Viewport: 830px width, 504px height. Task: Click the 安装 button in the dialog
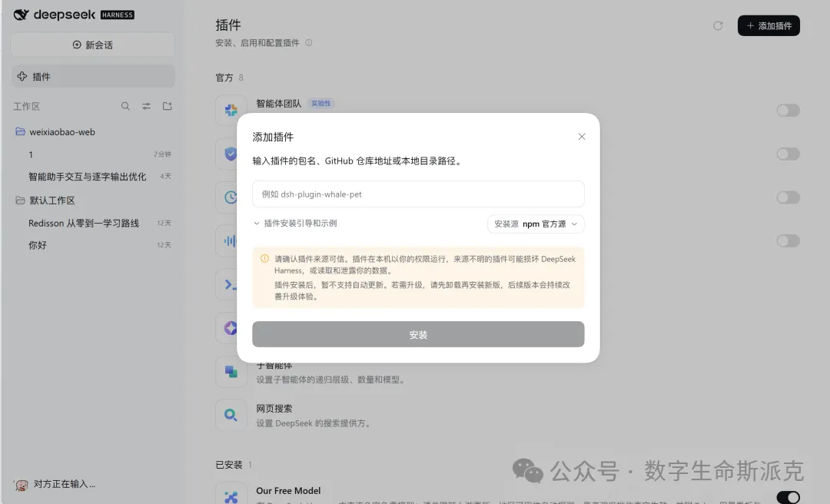tap(418, 334)
